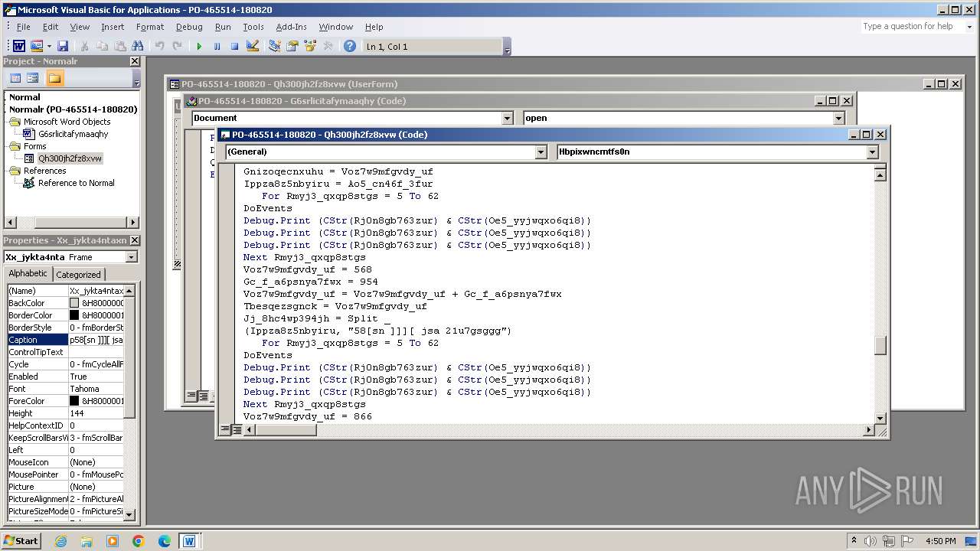The image size is (980, 551).
Task: Click the View Microsoft Word toolbar icon
Action: click(19, 47)
